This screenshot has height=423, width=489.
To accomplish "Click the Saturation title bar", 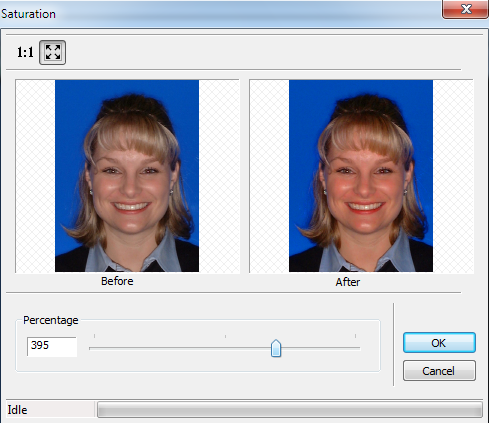I will (220, 13).
